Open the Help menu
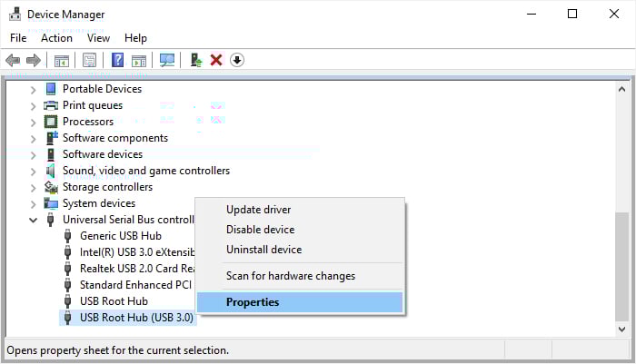636x364 pixels. point(135,38)
